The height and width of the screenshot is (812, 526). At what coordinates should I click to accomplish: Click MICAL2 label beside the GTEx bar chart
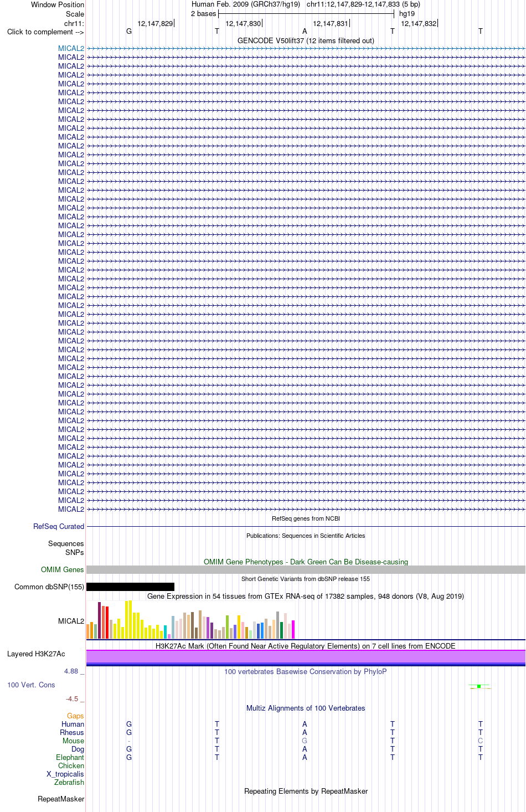71,621
